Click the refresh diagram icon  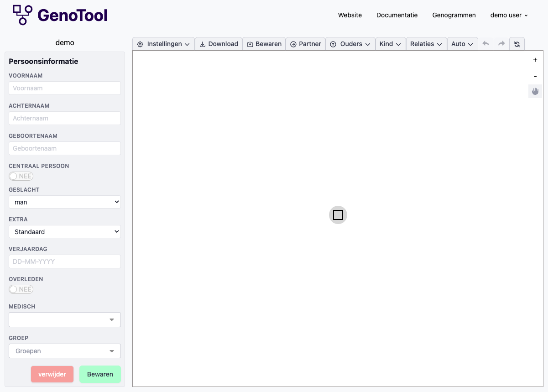(x=517, y=44)
